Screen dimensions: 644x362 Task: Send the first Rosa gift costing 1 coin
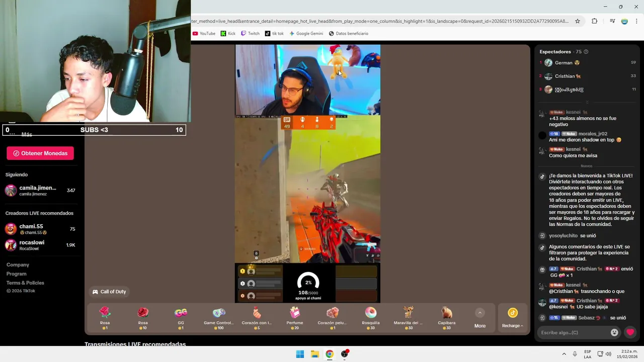105,318
